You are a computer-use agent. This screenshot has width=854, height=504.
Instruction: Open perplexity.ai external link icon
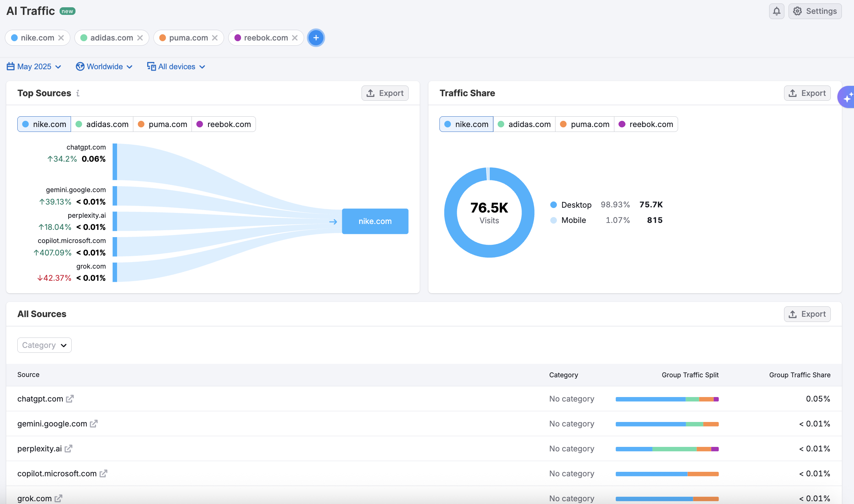click(x=69, y=449)
